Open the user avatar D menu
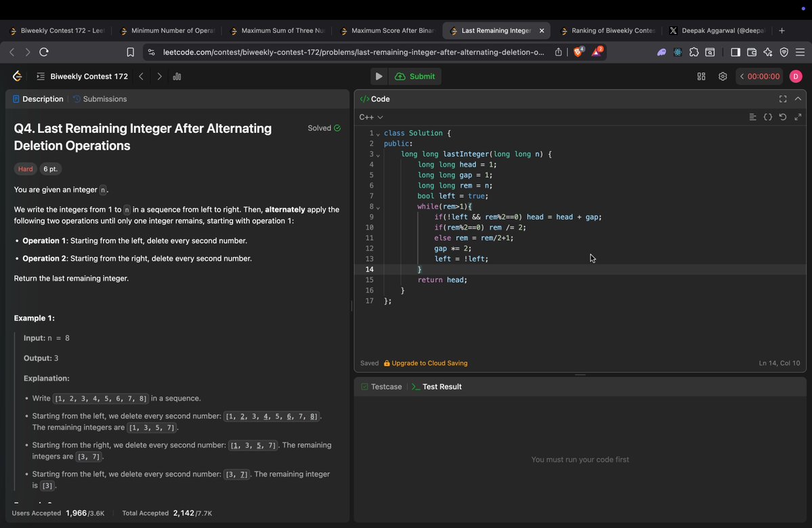This screenshot has width=812, height=528. [x=796, y=76]
